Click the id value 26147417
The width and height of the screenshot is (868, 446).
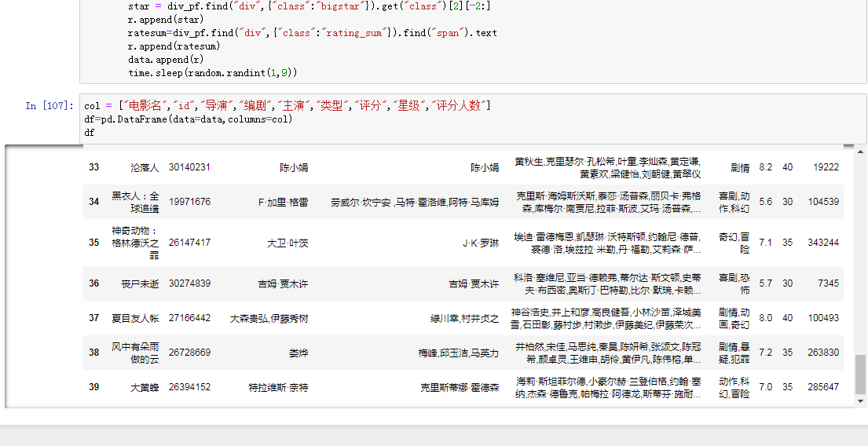click(189, 243)
